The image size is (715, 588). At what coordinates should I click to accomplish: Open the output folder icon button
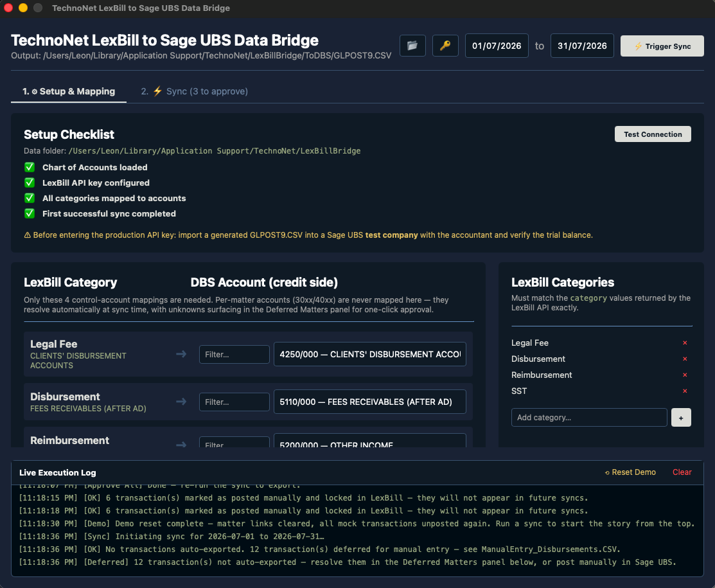[x=412, y=46]
